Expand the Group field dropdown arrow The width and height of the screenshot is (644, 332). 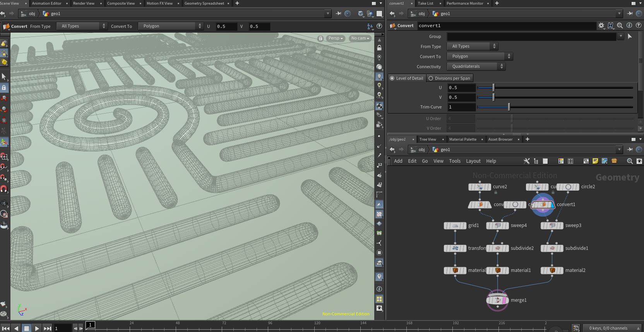621,36
